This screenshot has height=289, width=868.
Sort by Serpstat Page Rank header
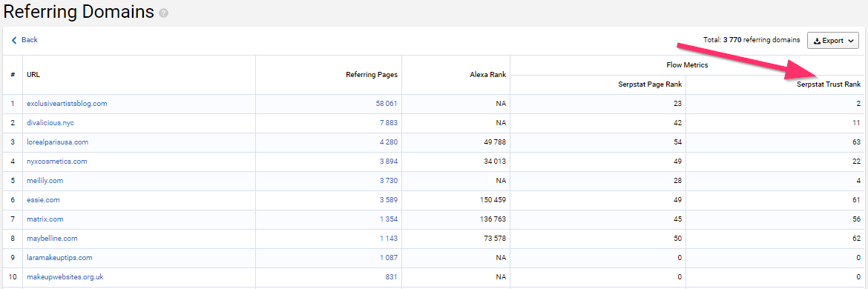coord(650,84)
